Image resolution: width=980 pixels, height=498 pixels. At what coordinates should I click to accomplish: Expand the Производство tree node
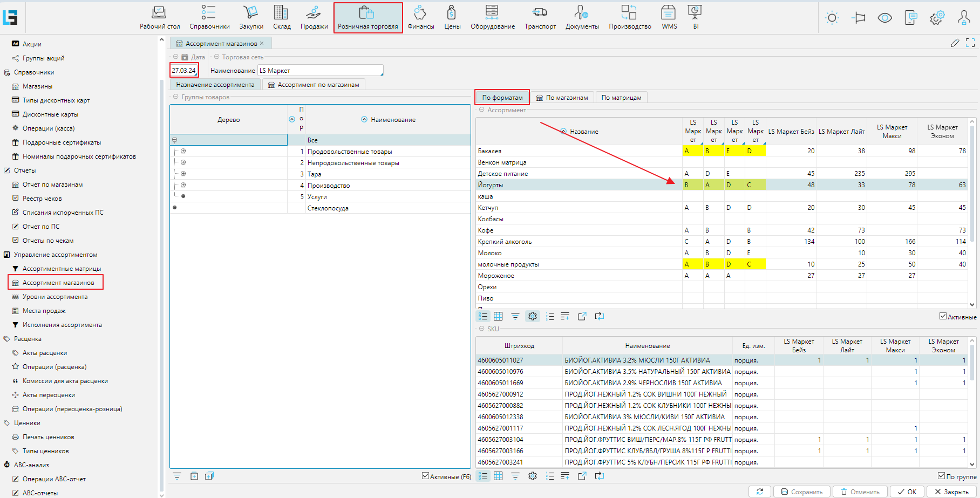click(x=183, y=185)
